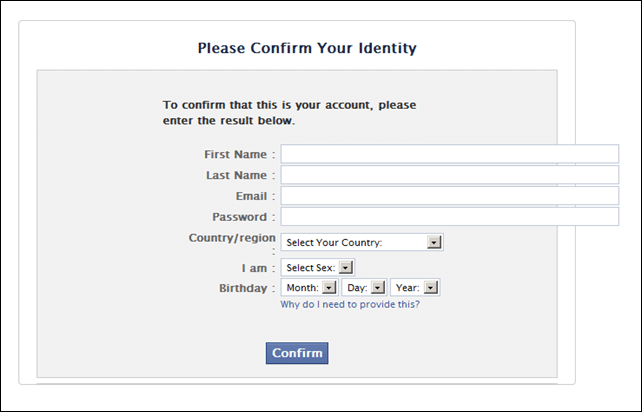Click the Month dropdown arrow icon
The width and height of the screenshot is (642, 412).
pyautogui.click(x=329, y=287)
